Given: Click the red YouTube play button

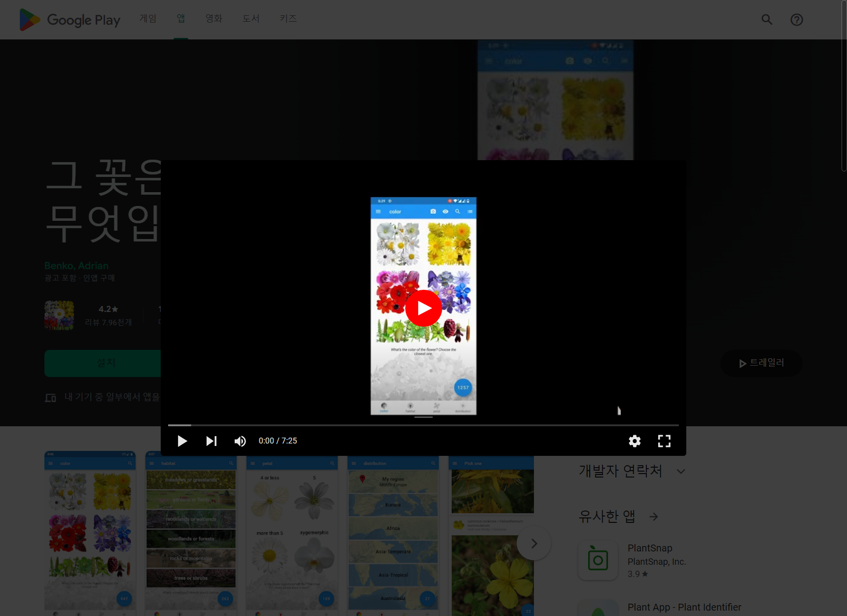Looking at the screenshot, I should [423, 308].
